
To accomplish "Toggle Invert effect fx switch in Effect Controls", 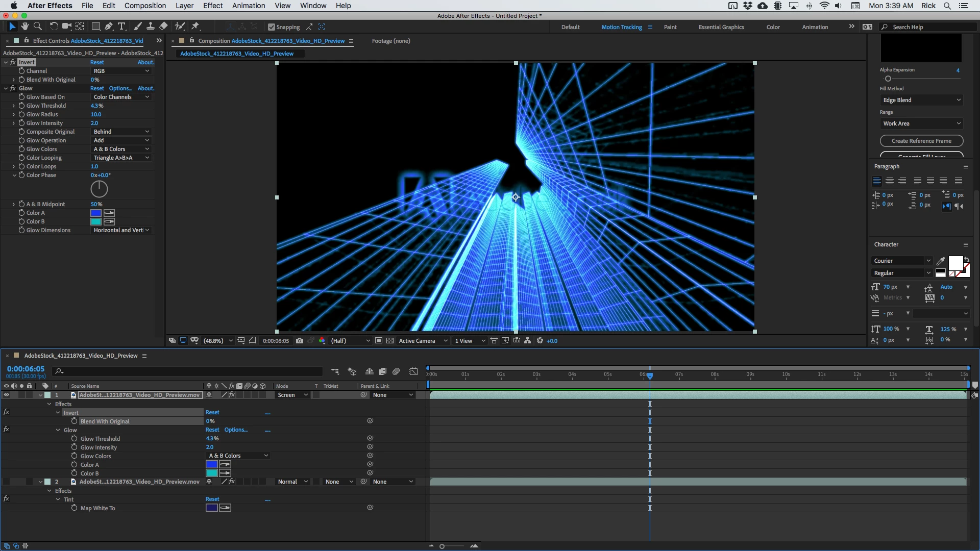I will (13, 62).
